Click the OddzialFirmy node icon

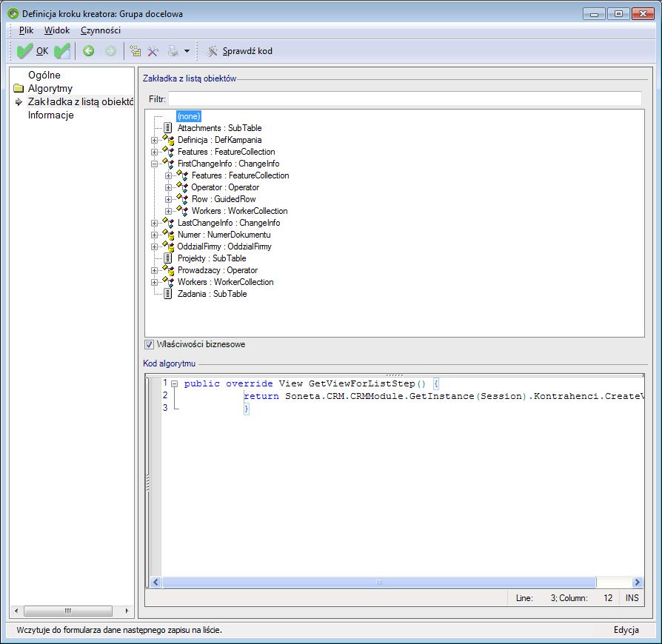click(168, 246)
